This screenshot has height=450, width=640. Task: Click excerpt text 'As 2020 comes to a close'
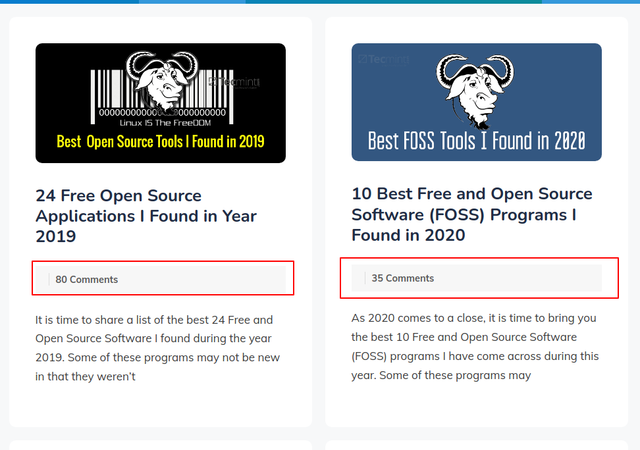(475, 347)
